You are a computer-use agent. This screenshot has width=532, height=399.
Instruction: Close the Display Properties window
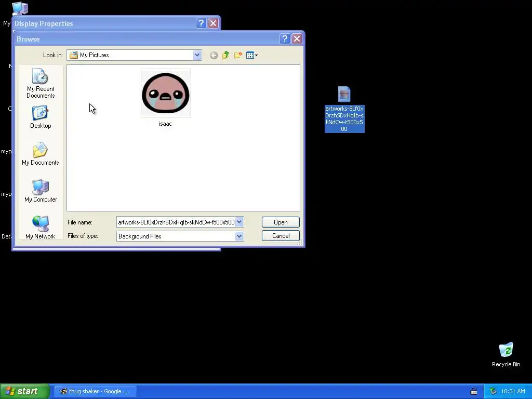pyautogui.click(x=213, y=23)
